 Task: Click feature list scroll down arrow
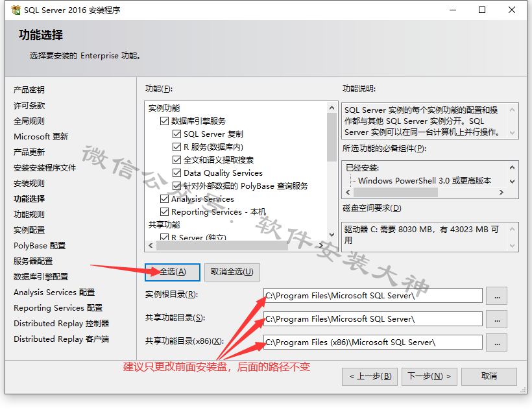[332, 234]
